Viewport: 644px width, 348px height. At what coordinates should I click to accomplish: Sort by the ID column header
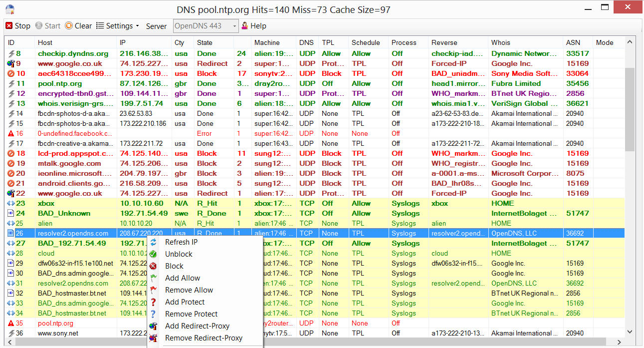click(19, 42)
